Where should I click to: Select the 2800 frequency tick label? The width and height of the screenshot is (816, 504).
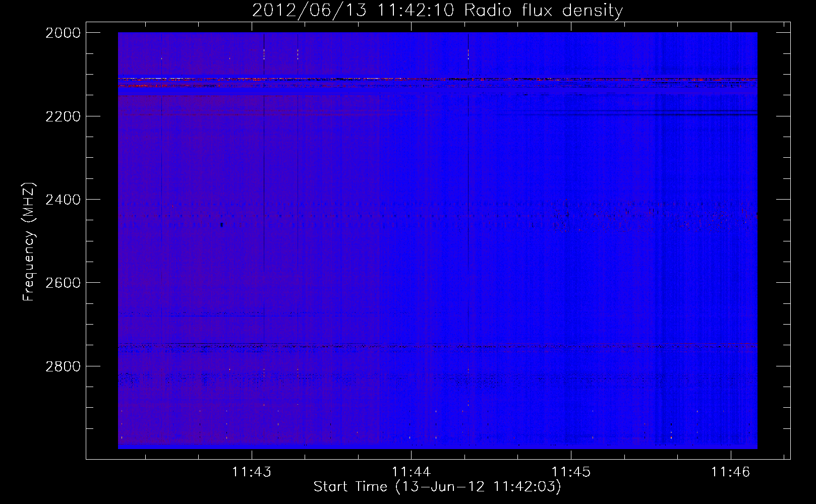pyautogui.click(x=63, y=366)
